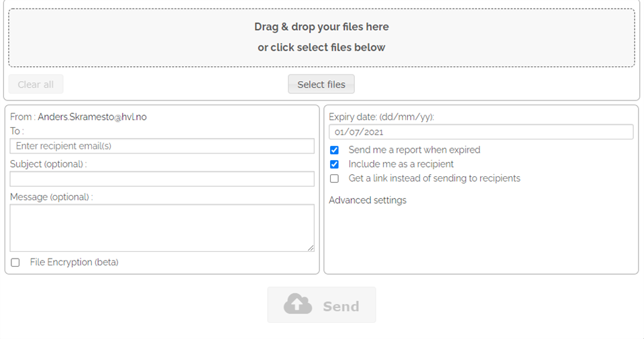Open the expiry date field picker
The width and height of the screenshot is (644, 339).
(480, 132)
